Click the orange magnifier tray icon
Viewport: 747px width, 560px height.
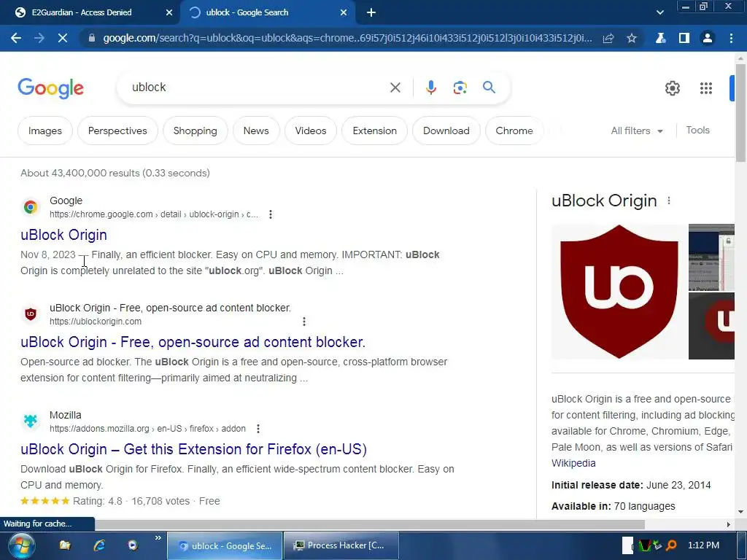tap(671, 545)
